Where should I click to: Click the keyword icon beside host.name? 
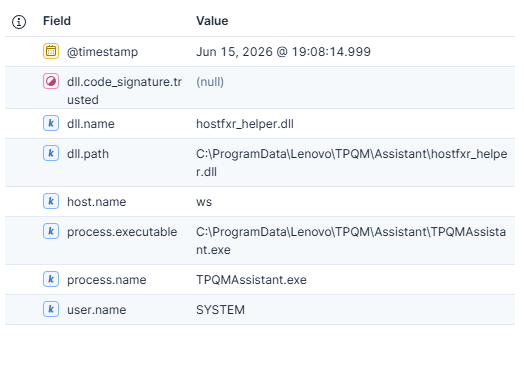coord(51,201)
